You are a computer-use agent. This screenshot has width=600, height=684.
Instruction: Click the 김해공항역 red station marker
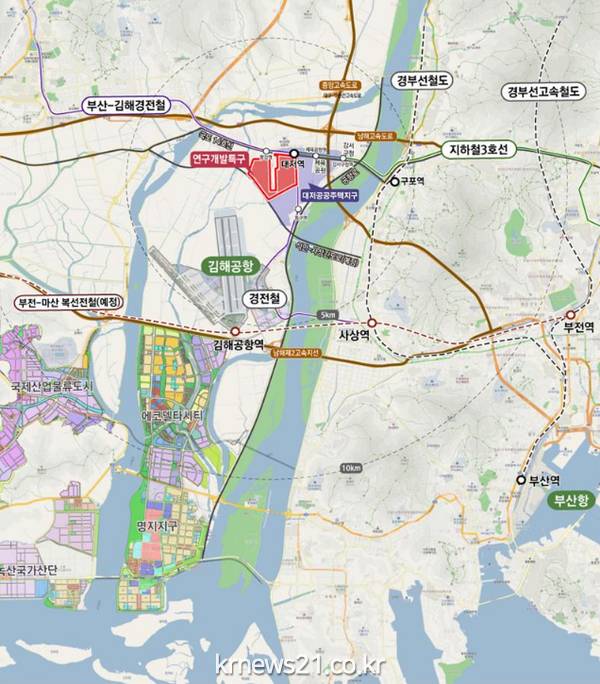pos(235,331)
